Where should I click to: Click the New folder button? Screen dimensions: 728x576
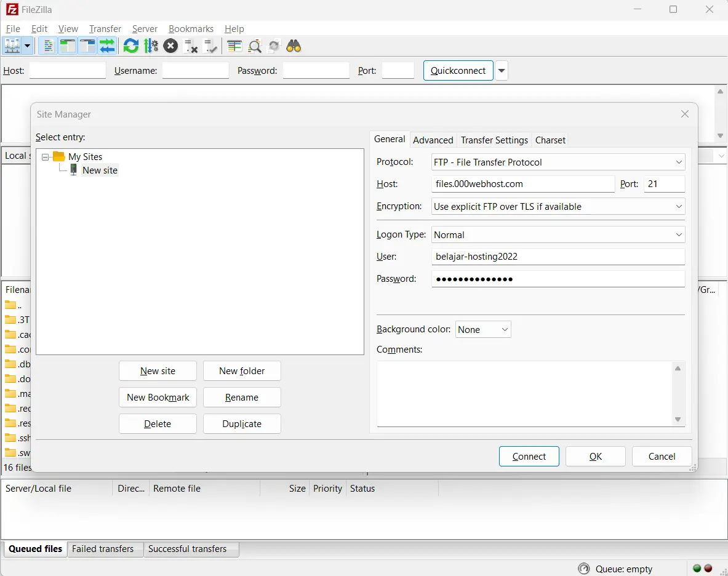[242, 371]
